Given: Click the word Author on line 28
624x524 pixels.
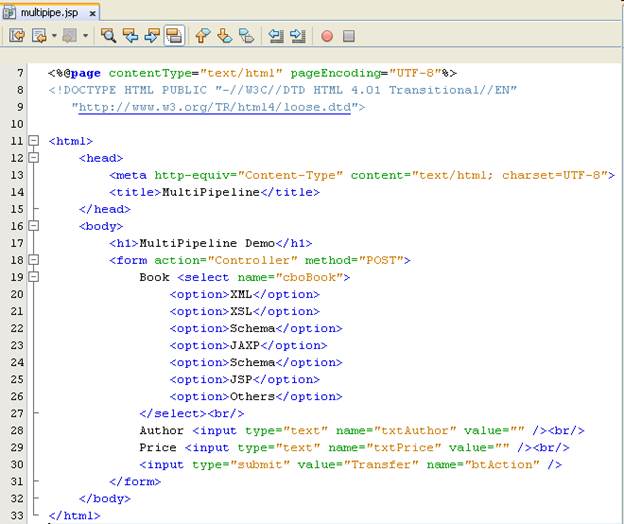Looking at the screenshot, I should (x=162, y=430).
